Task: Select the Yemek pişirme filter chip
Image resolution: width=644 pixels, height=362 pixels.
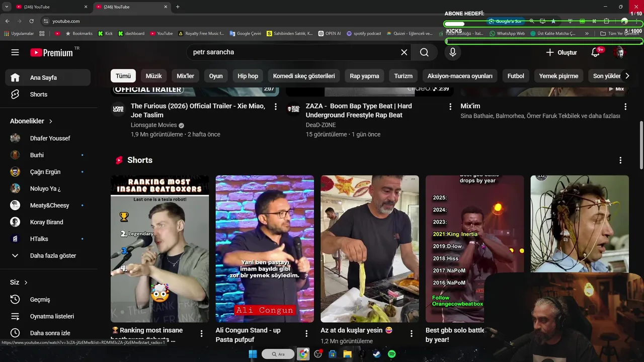Action: 558,76
